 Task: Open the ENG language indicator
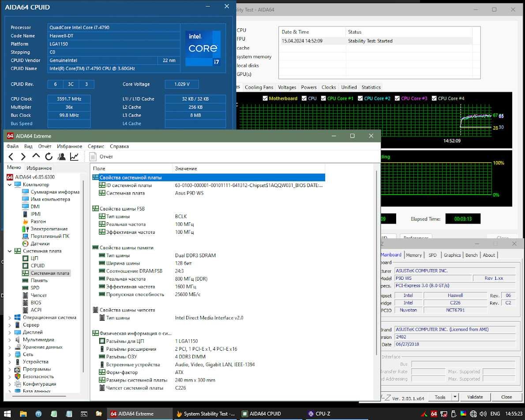[495, 414]
